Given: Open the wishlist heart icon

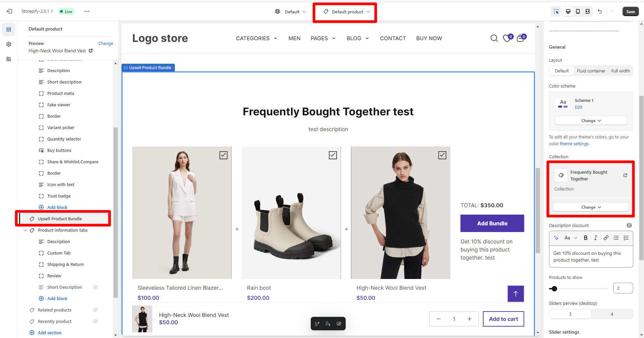Looking at the screenshot, I should [x=507, y=39].
